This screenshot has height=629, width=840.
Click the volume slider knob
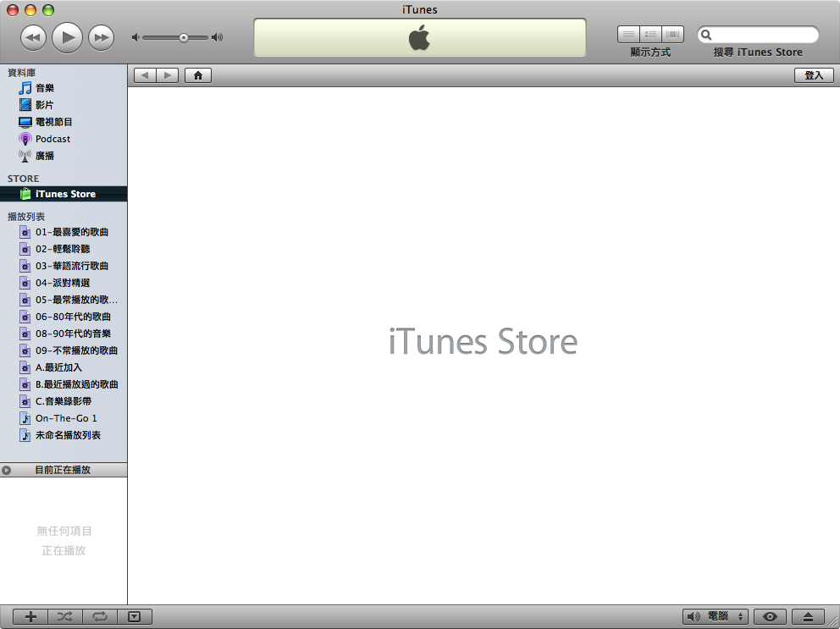coord(184,37)
